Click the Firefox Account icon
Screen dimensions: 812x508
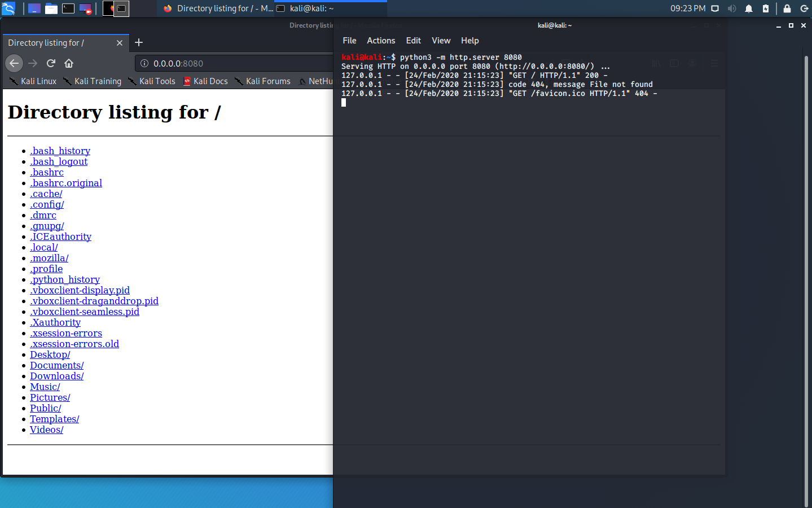pyautogui.click(x=692, y=63)
